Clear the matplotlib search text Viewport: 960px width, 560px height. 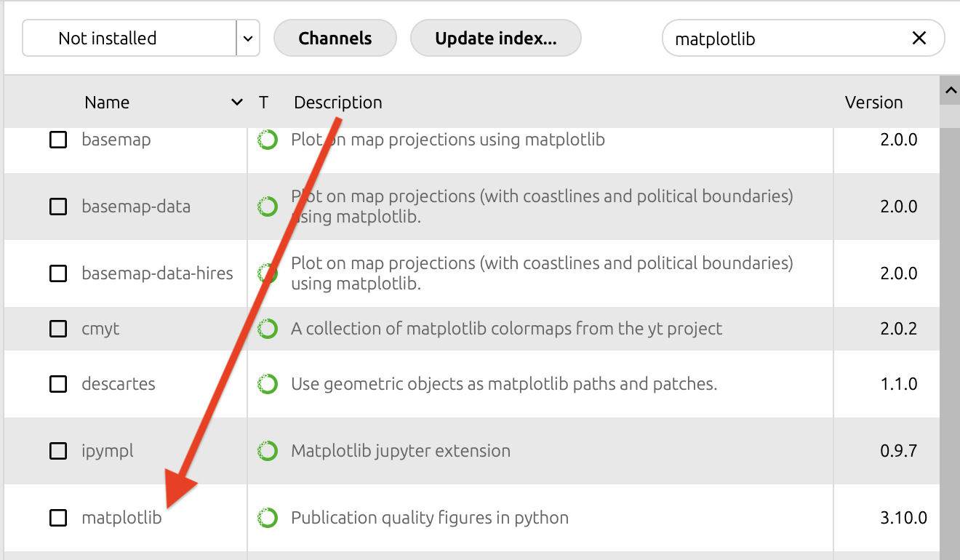[919, 39]
